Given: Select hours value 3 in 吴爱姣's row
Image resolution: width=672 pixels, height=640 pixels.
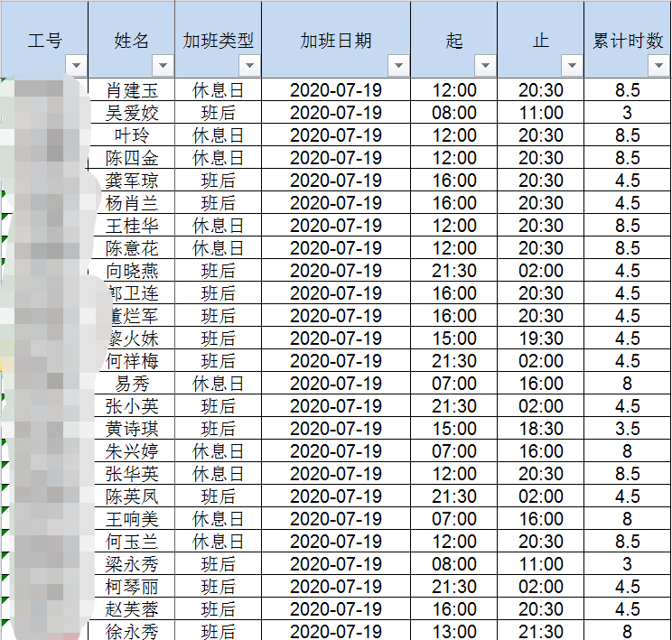Looking at the screenshot, I should point(628,113).
